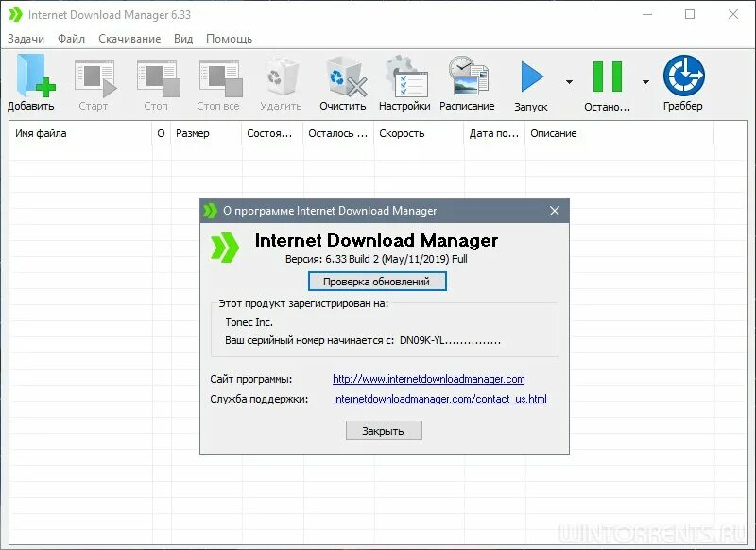The height and width of the screenshot is (550, 756).
Task: Close the About dialog with the X
Action: 555,211
